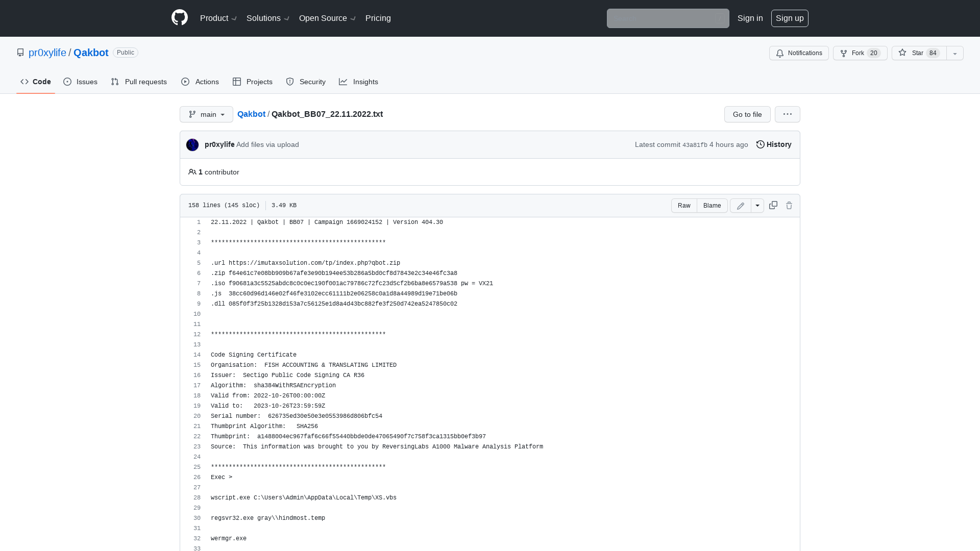Open the main branch dropdown
The image size is (980, 551).
pyautogui.click(x=206, y=114)
